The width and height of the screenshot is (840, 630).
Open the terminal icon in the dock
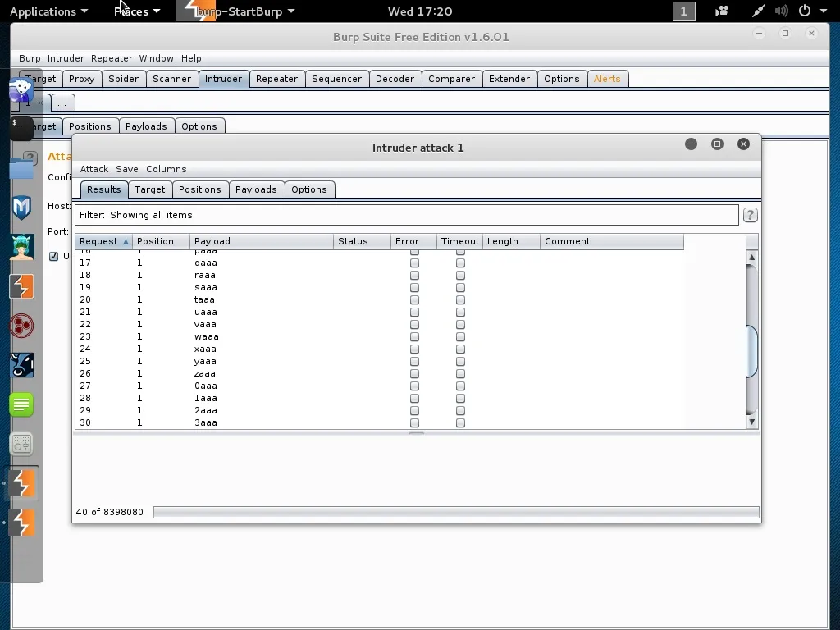[x=21, y=129]
